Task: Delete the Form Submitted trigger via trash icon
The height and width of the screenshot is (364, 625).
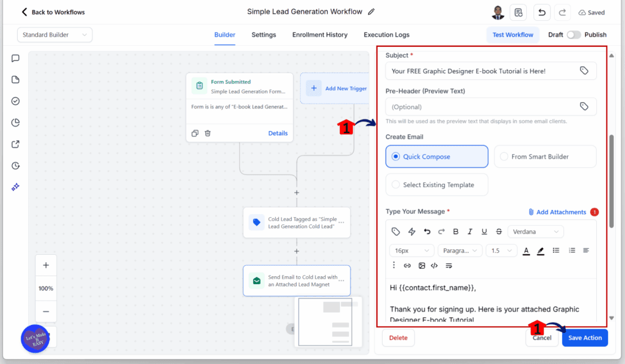Action: pyautogui.click(x=208, y=133)
